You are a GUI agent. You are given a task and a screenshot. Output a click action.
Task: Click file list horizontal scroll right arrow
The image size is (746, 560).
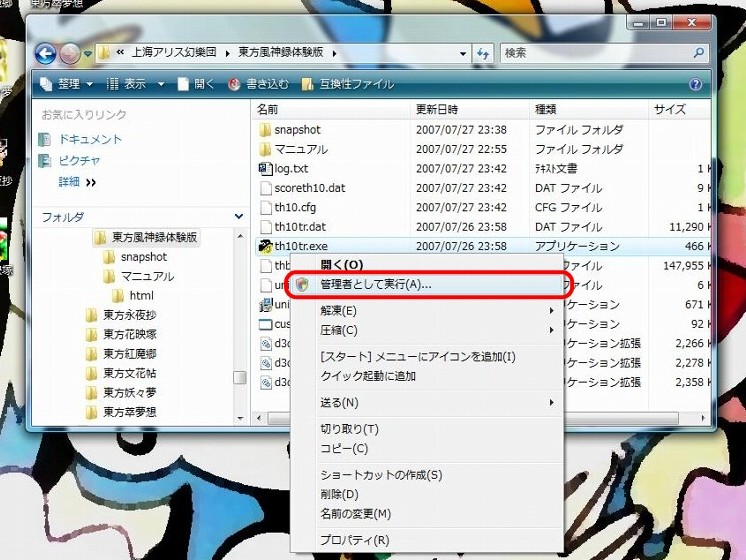[703, 418]
